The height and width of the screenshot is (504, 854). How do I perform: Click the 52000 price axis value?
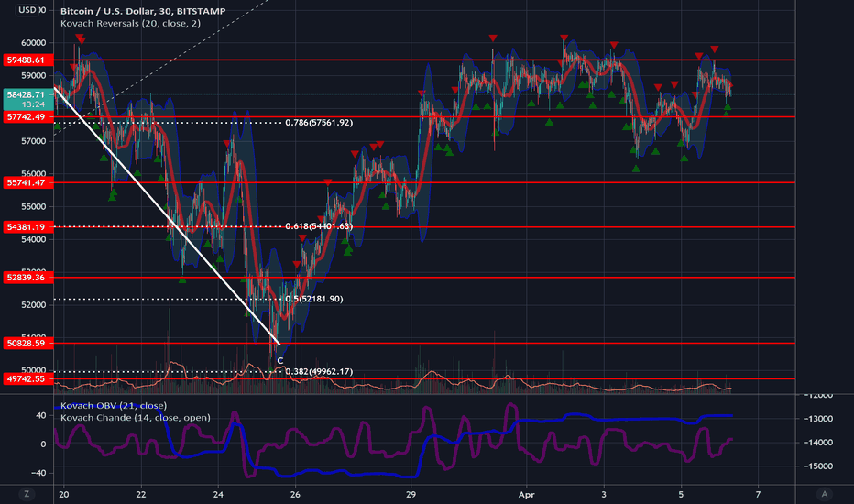coord(34,304)
